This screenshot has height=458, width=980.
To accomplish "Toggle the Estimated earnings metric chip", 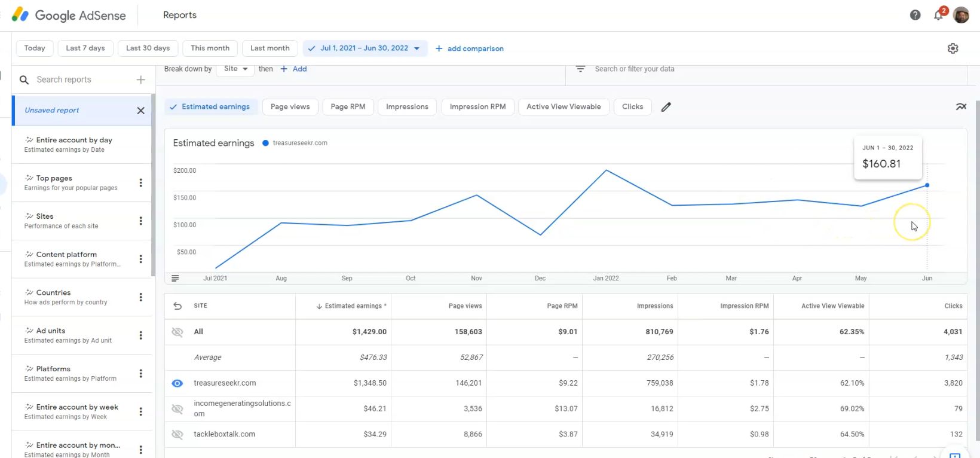I will click(210, 107).
